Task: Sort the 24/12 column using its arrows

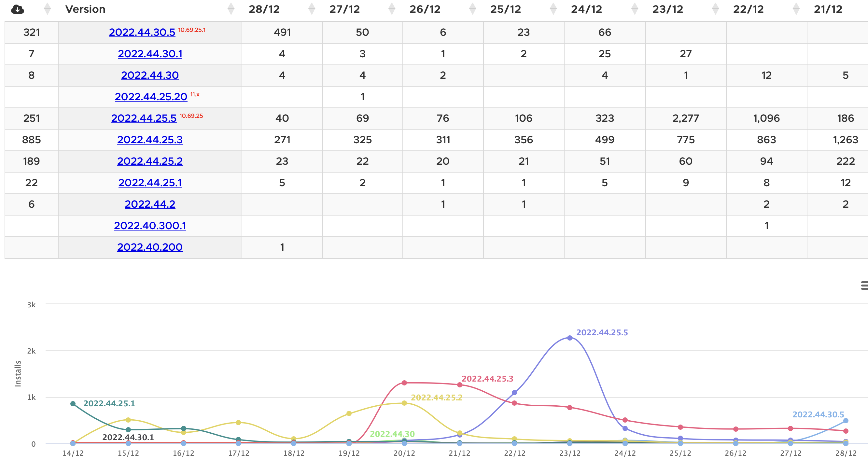Action: coord(635,9)
